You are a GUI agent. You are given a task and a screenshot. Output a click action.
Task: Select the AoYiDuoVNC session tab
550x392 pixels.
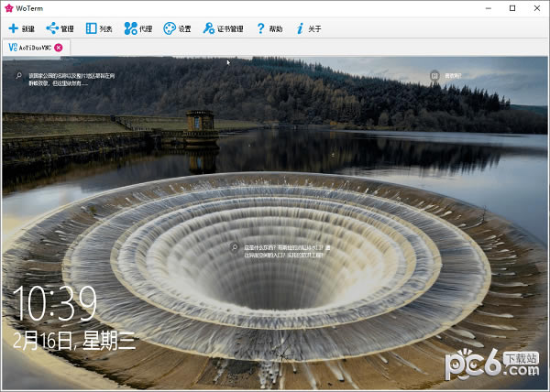pyautogui.click(x=29, y=47)
